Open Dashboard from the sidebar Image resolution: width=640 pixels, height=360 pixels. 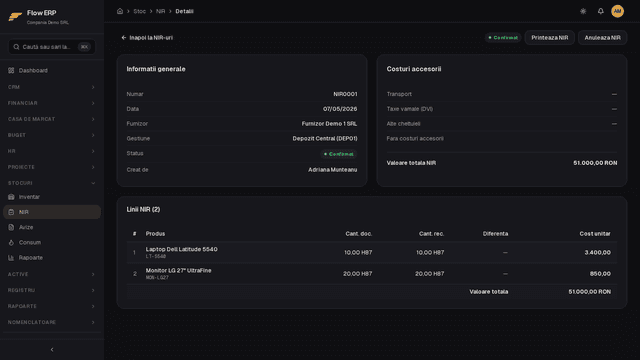(x=52, y=71)
